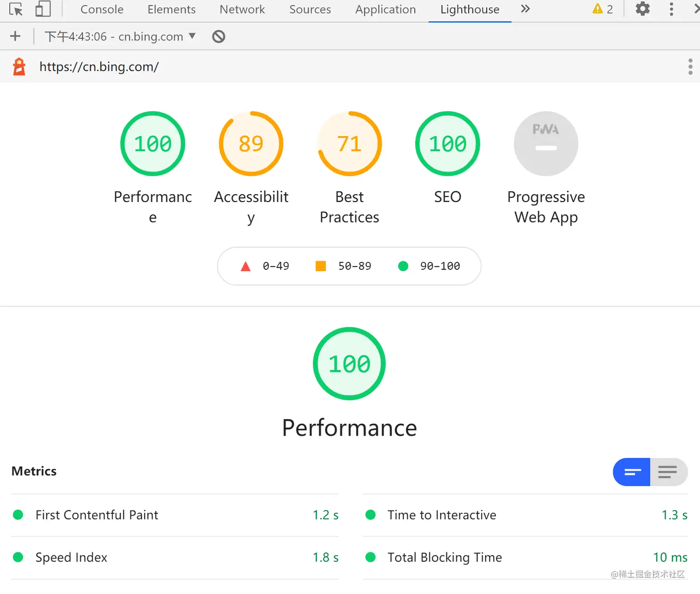This screenshot has height=594, width=700.
Task: Open the Console tab
Action: [102, 9]
